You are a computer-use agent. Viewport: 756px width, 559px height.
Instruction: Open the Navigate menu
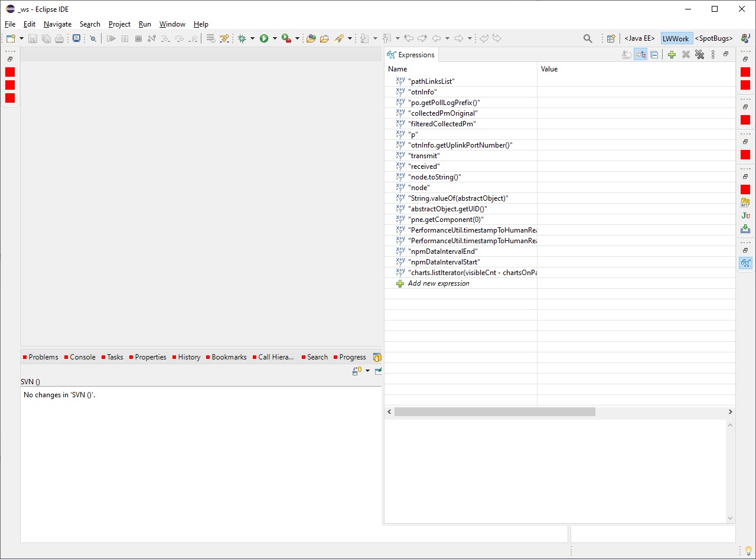57,24
